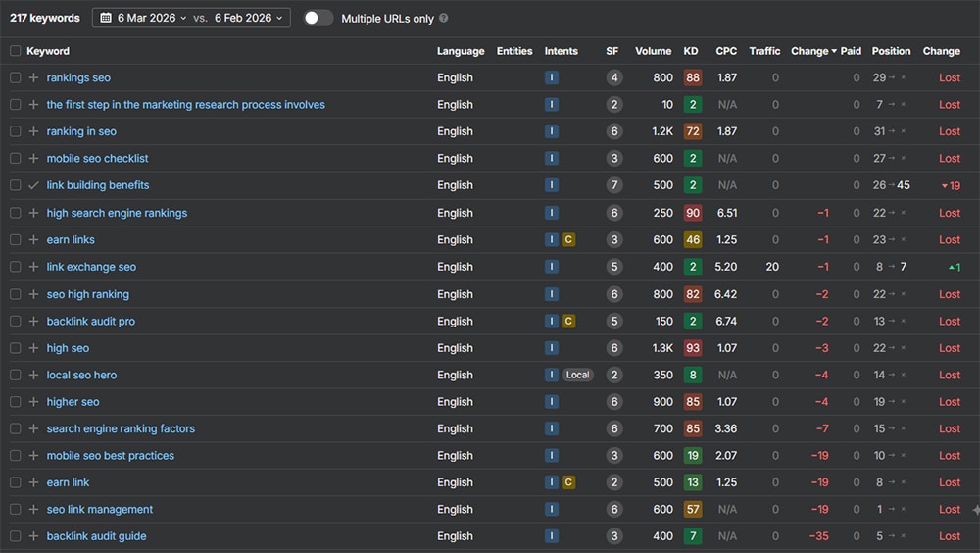Click informational intent badge for high seo
Viewport: 980px width, 553px height.
(551, 348)
